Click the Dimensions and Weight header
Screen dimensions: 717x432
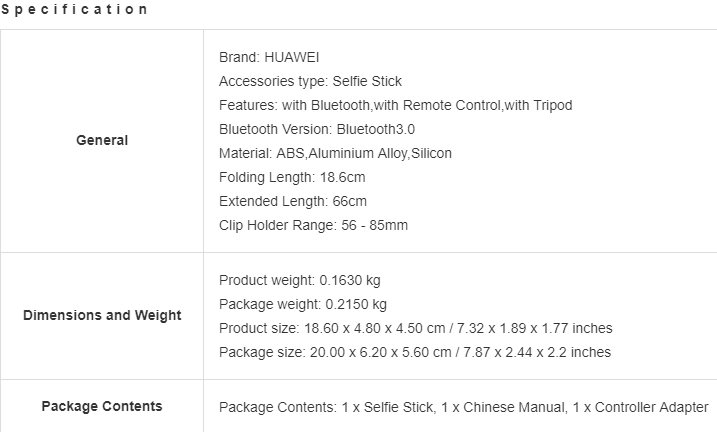(102, 315)
